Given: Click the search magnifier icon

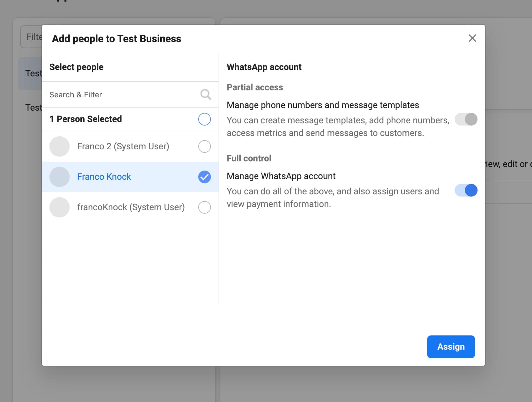Looking at the screenshot, I should tap(205, 94).
